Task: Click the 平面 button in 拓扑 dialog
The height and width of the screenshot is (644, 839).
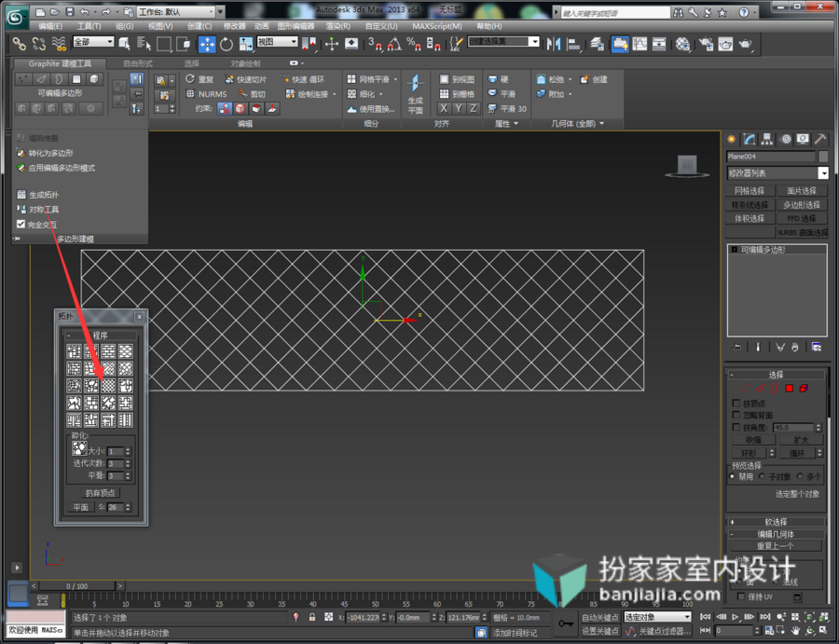Action: click(81, 507)
